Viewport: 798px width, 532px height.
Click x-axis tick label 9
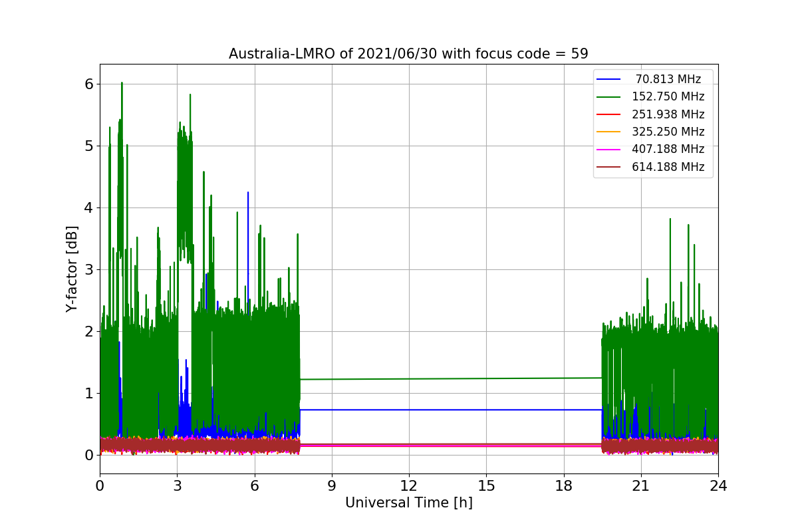pos(332,485)
